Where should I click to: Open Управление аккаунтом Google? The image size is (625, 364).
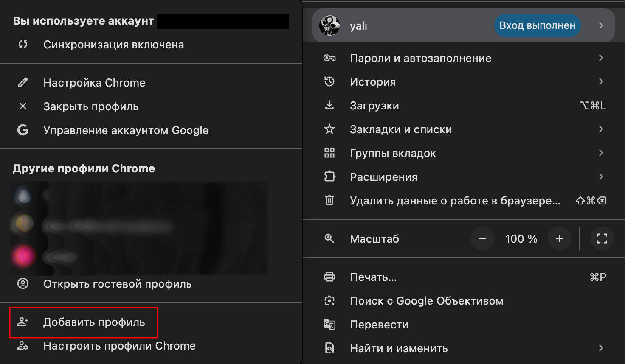[151, 130]
